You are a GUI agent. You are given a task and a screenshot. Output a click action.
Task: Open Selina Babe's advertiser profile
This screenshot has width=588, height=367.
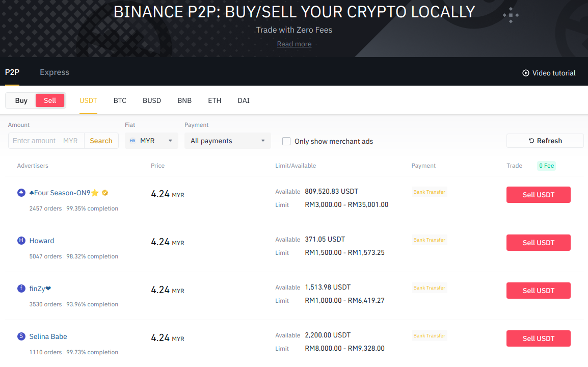coord(48,336)
